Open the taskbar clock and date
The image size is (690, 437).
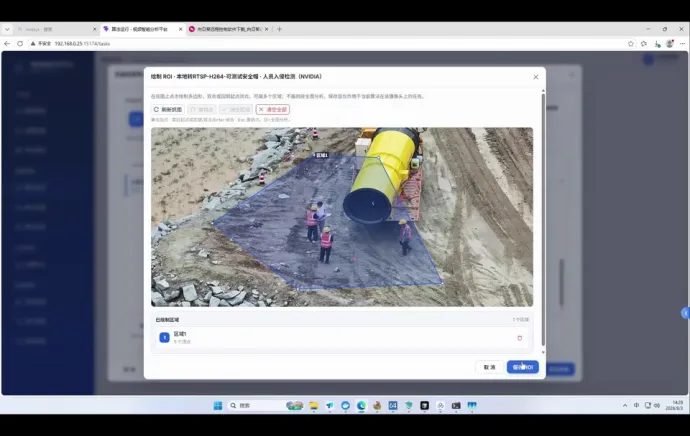675,405
